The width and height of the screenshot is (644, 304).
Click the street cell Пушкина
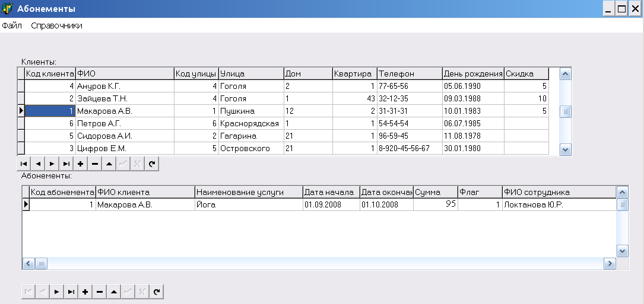[251, 111]
